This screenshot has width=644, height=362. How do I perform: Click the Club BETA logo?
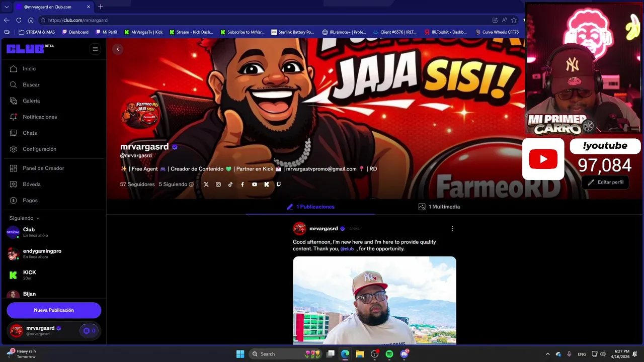coord(30,48)
